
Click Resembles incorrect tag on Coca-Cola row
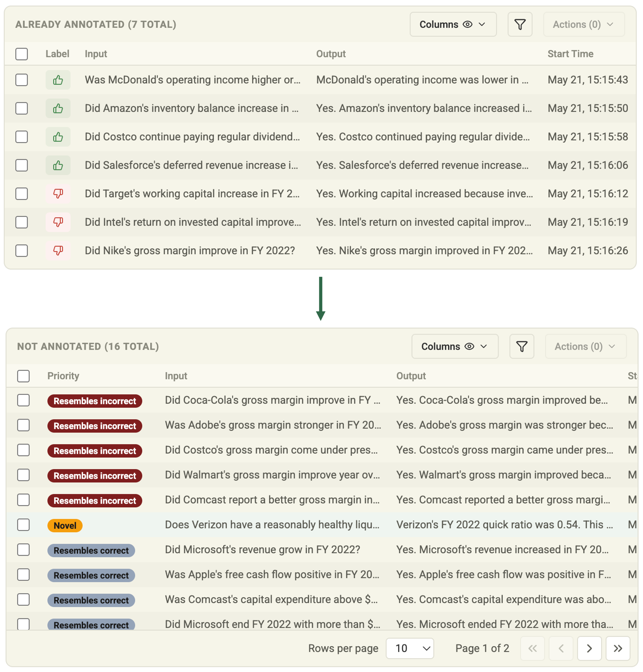95,401
